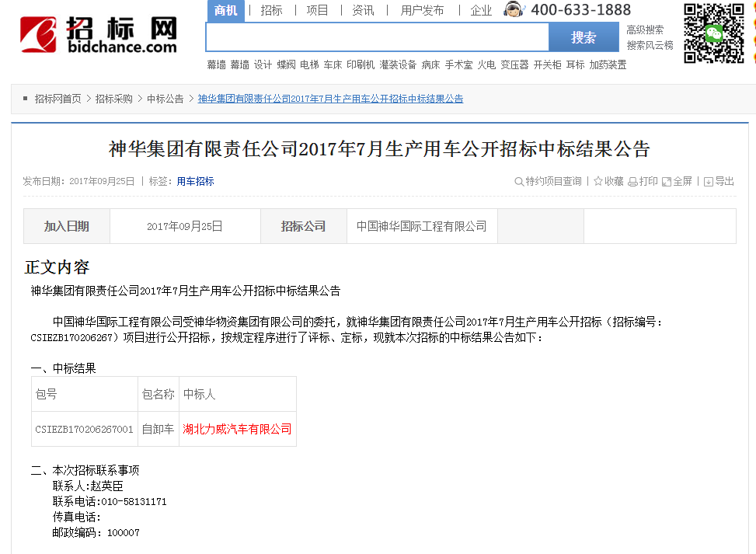This screenshot has height=554, width=756.
Task: Click the contact phone 010-58131171
Action: (x=134, y=502)
